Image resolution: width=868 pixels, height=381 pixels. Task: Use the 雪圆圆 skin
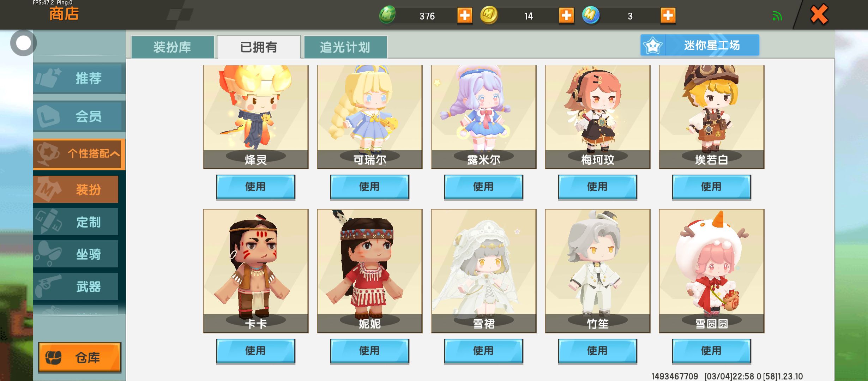click(711, 351)
